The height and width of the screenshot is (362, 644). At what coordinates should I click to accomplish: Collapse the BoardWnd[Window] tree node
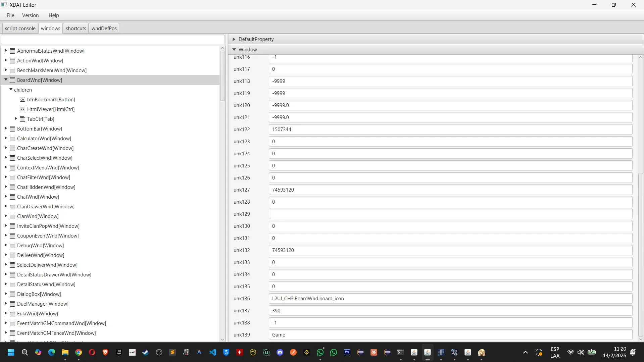tap(6, 80)
